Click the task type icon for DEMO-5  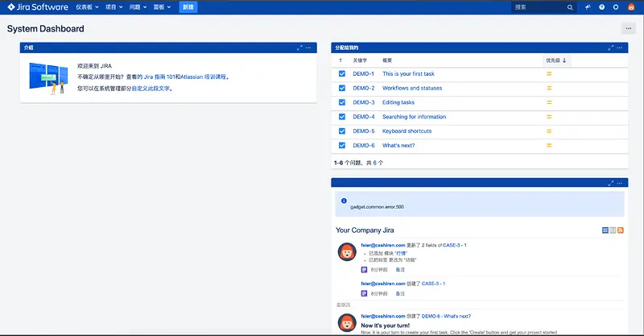coord(341,131)
